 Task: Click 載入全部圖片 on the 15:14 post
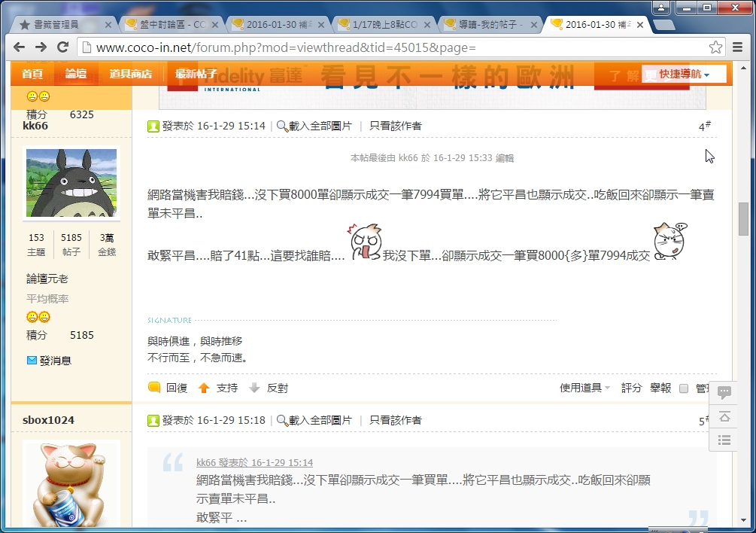[x=320, y=126]
